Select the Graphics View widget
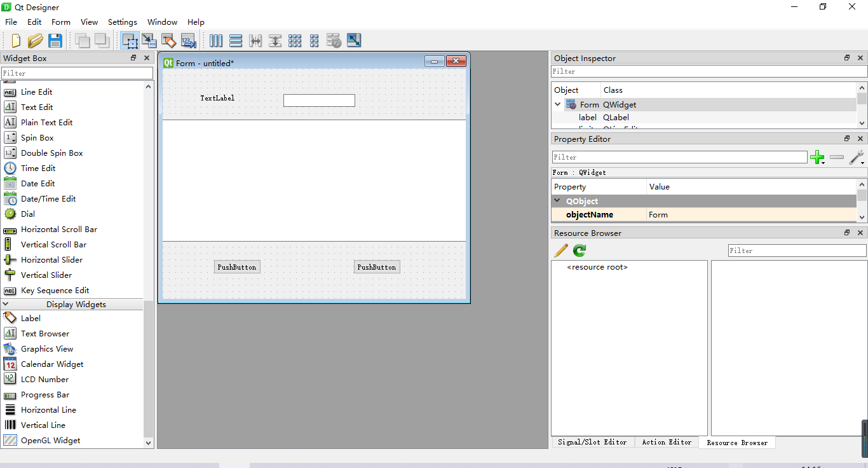This screenshot has width=868, height=468. [47, 348]
